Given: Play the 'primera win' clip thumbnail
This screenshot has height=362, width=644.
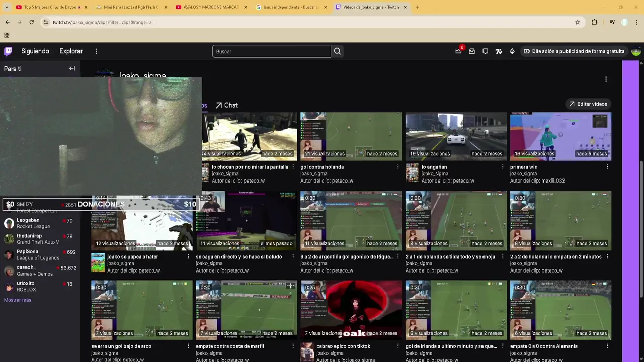Looking at the screenshot, I should tap(560, 136).
